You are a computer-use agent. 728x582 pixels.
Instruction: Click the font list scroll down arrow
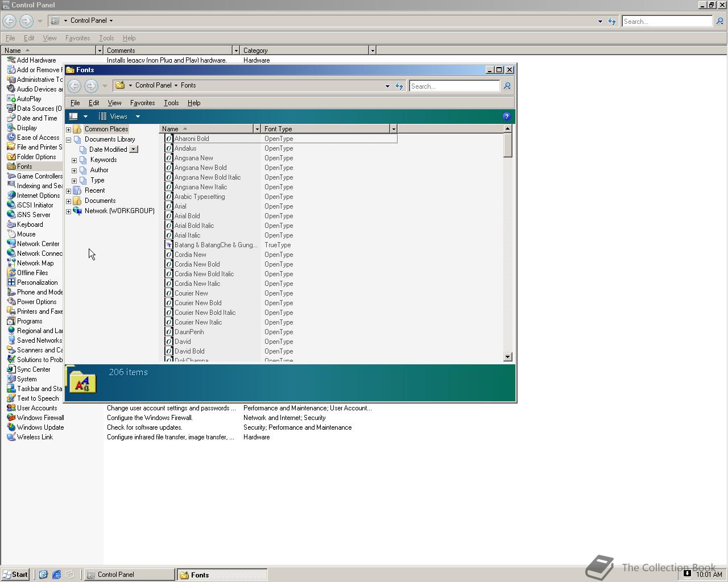508,357
